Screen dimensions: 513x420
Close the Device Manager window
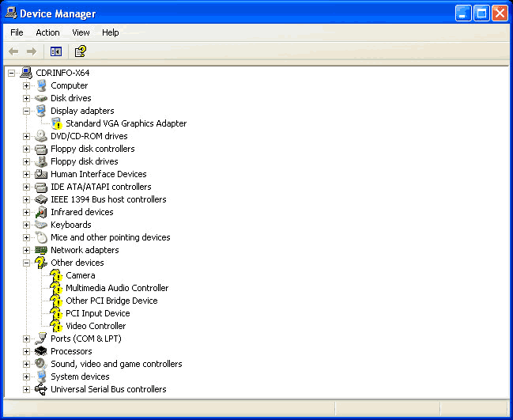click(x=500, y=13)
